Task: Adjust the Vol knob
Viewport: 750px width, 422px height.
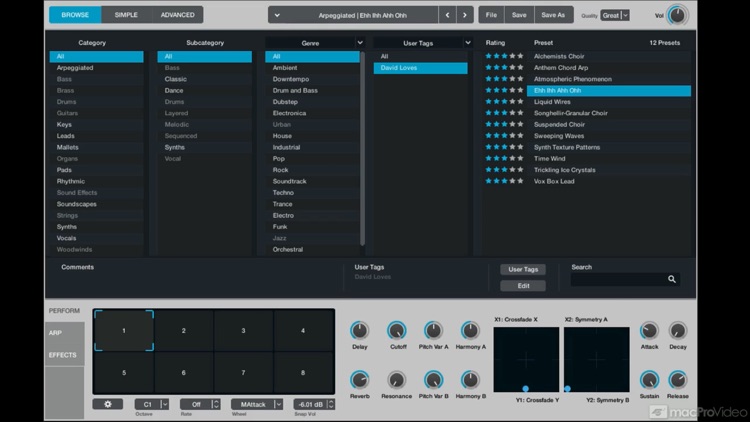Action: pos(677,15)
